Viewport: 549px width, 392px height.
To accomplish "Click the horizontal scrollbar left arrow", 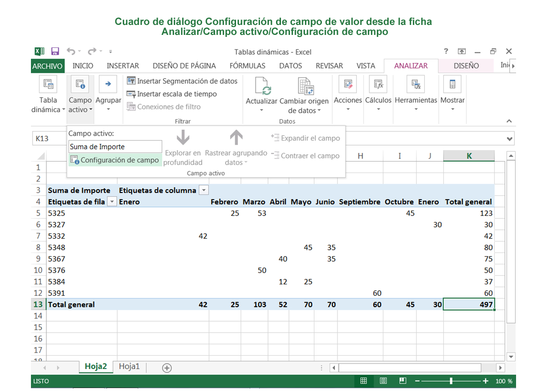I will tap(334, 368).
